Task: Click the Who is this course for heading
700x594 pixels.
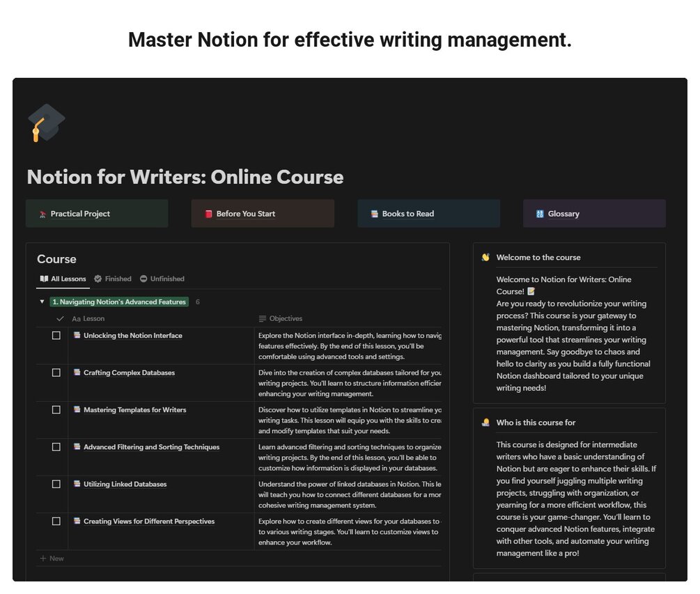Action: (x=536, y=422)
